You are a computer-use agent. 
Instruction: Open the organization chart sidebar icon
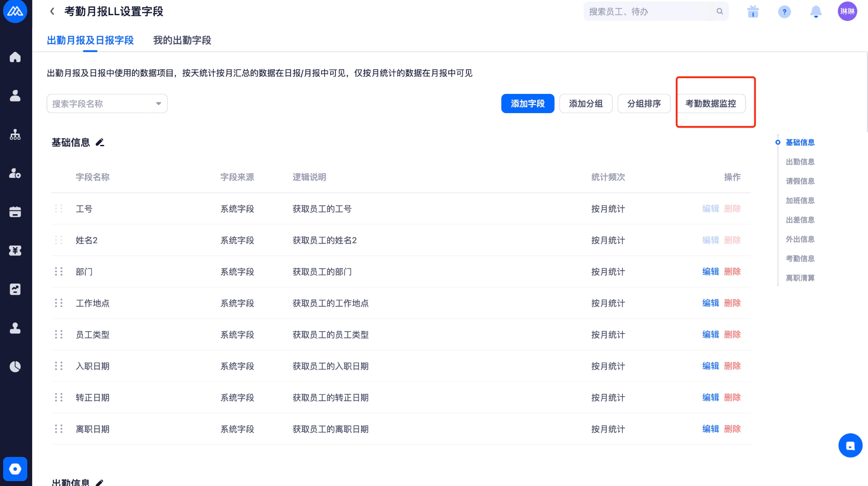[x=15, y=135]
